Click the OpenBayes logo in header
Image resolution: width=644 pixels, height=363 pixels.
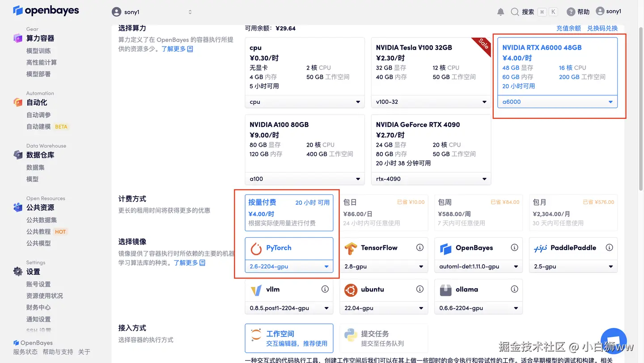(46, 11)
